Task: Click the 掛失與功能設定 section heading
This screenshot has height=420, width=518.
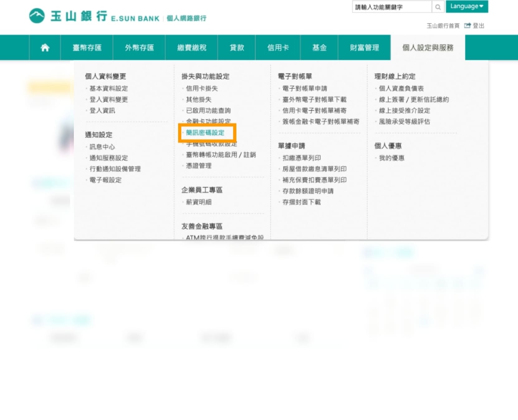Action: (x=205, y=76)
